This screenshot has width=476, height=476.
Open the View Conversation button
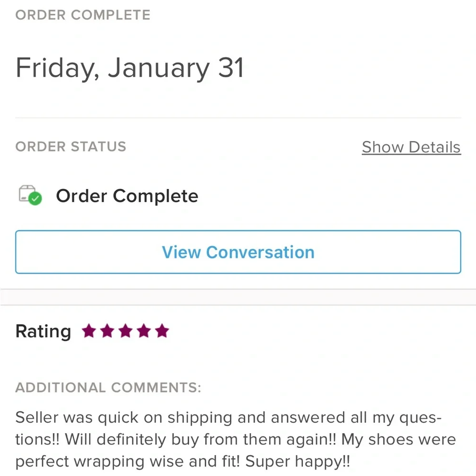238,252
